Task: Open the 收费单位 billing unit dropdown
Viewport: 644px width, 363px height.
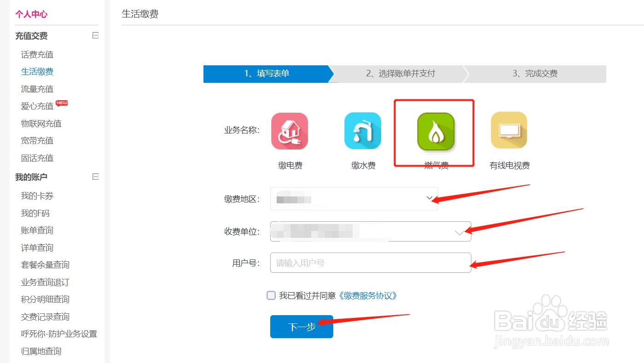Action: coord(371,231)
